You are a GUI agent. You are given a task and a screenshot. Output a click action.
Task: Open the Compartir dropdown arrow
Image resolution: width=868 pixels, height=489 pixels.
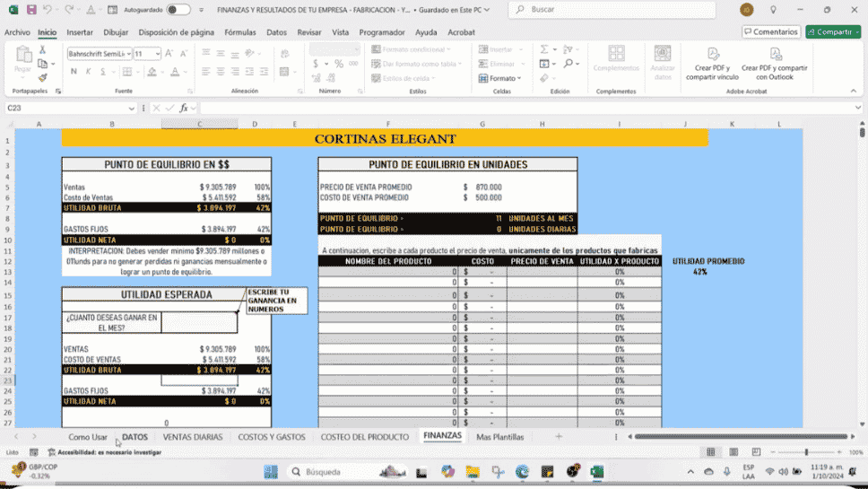click(x=857, y=32)
